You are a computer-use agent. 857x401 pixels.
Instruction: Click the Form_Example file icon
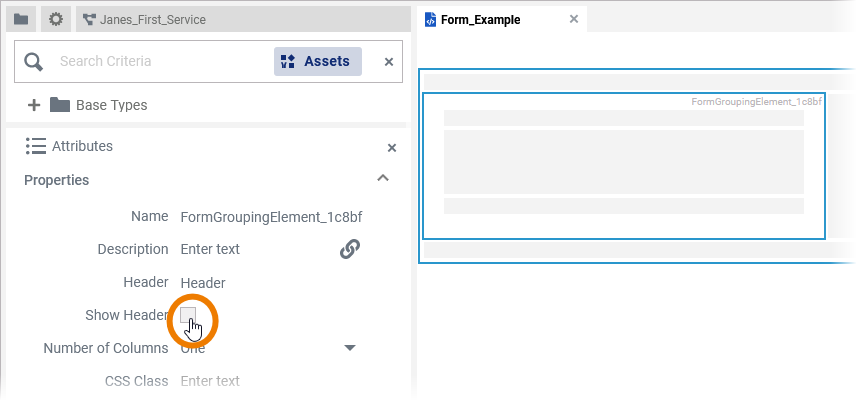pos(430,19)
